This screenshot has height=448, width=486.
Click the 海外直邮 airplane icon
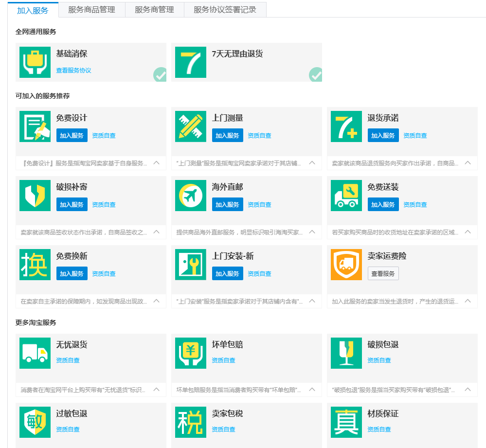pos(191,196)
